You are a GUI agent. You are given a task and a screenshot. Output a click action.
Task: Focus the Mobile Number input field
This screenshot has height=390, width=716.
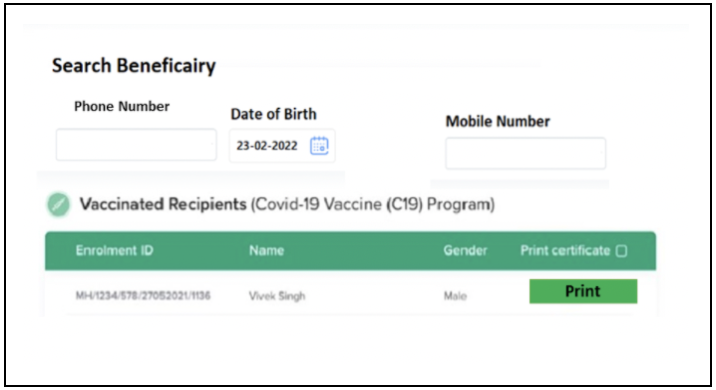tap(526, 153)
